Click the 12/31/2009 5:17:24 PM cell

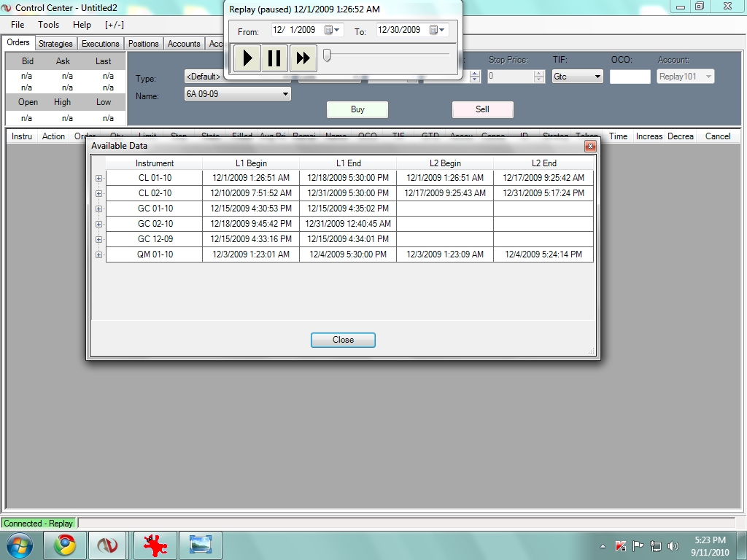543,193
